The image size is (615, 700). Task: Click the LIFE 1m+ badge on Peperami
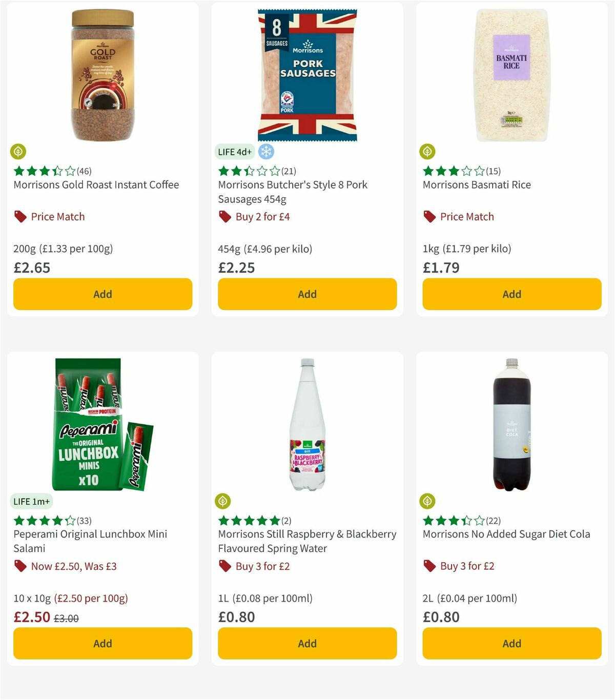pyautogui.click(x=31, y=502)
